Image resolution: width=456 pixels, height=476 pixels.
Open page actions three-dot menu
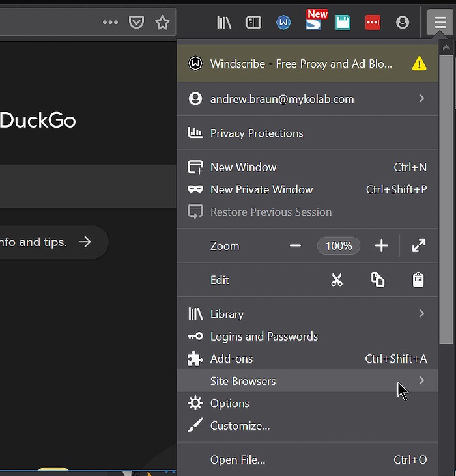[x=110, y=22]
